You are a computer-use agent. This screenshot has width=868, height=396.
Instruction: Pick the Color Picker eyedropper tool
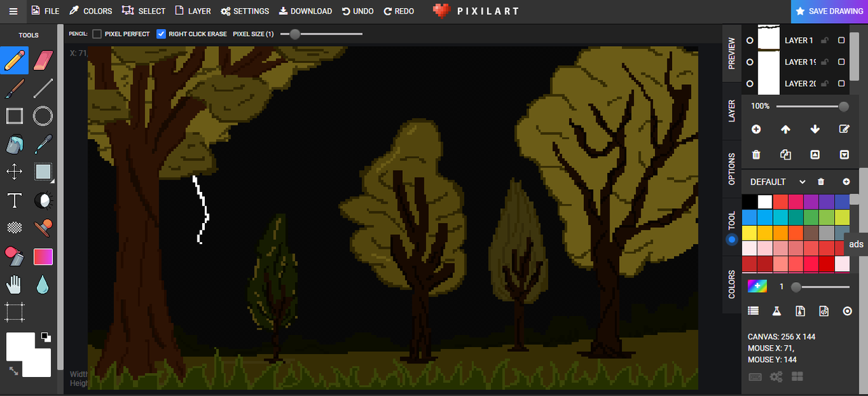pyautogui.click(x=43, y=144)
